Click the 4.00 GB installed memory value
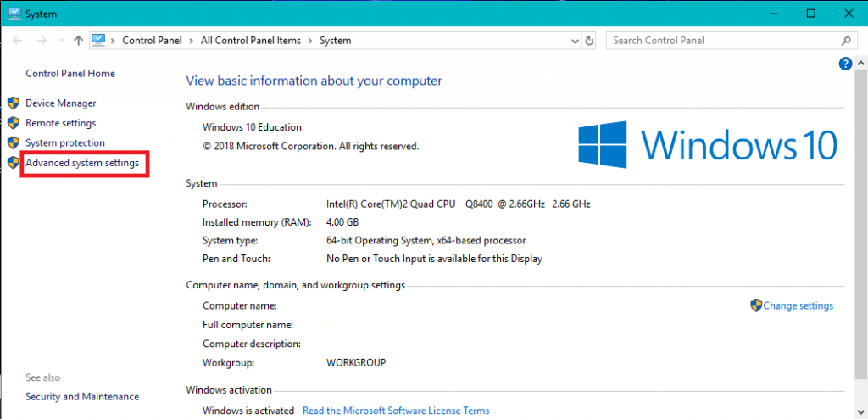 pyautogui.click(x=342, y=222)
